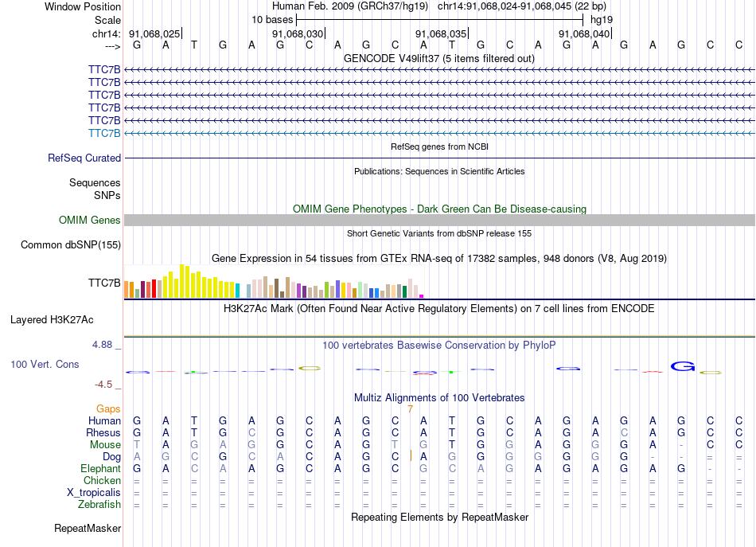The image size is (756, 547).
Task: Select the Rhesus alignment row label
Action: tap(103, 432)
